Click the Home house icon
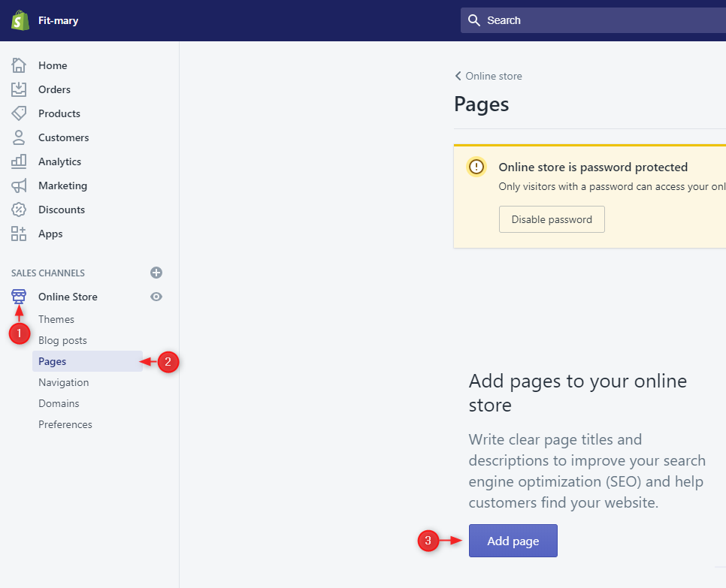Viewport: 726px width, 588px height. click(x=19, y=65)
